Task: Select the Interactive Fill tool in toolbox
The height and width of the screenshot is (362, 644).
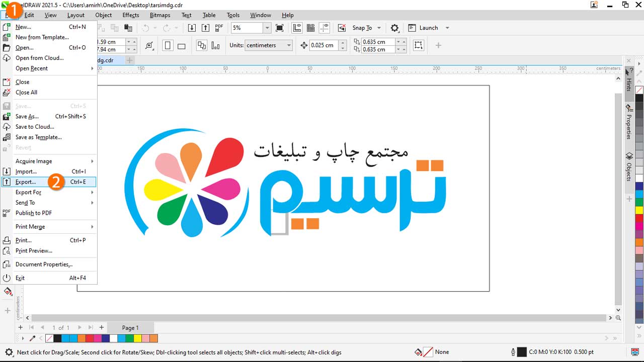Action: click(x=8, y=292)
